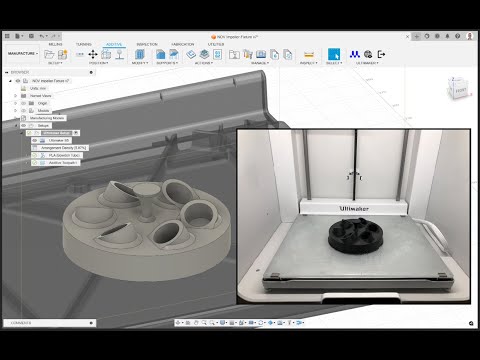Switch to the TURNING tab
480x360 pixels.
[83, 44]
